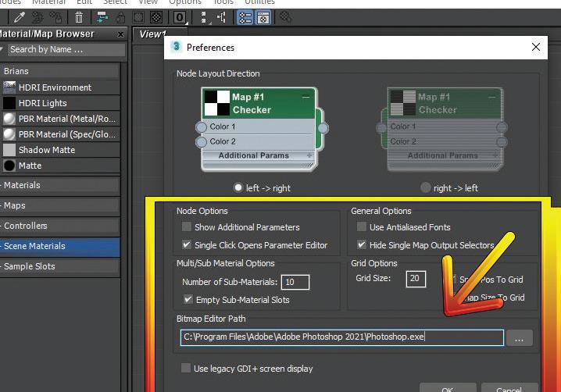The image size is (561, 392).
Task: Select the eyedropper Pick Material tool
Action: [20, 17]
